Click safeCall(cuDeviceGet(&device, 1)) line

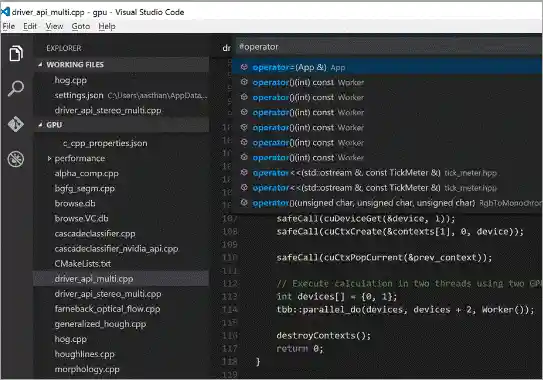[x=366, y=219]
